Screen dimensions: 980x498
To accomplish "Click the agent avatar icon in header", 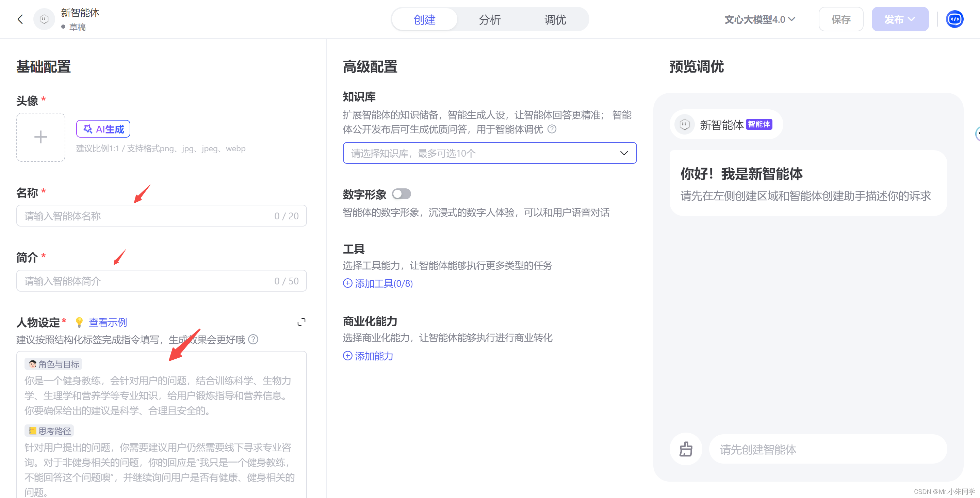I will (44, 19).
